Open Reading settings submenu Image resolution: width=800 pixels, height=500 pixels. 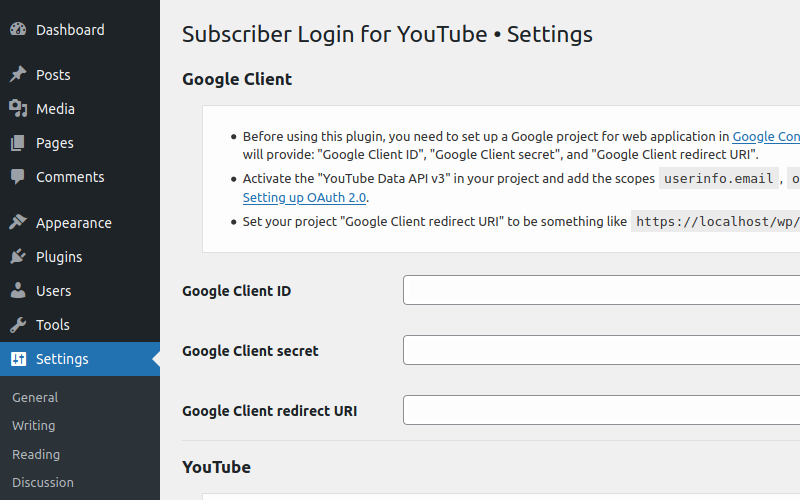click(x=36, y=454)
